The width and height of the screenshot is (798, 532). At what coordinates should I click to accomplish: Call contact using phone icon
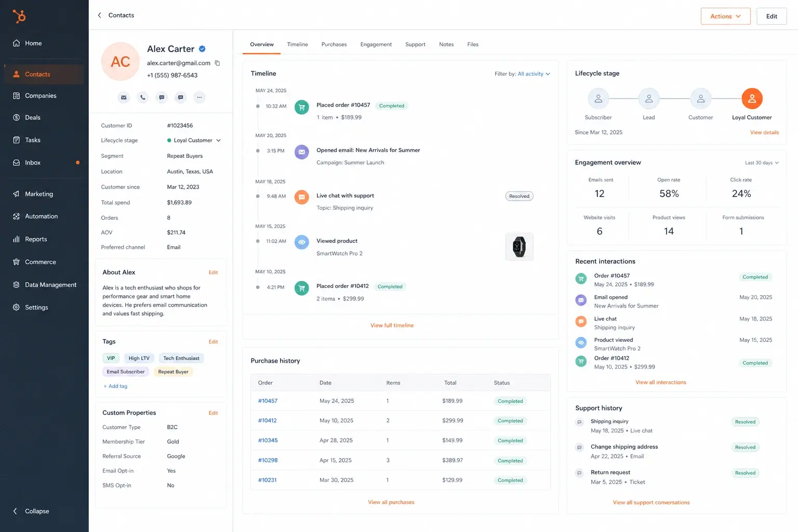tap(143, 97)
